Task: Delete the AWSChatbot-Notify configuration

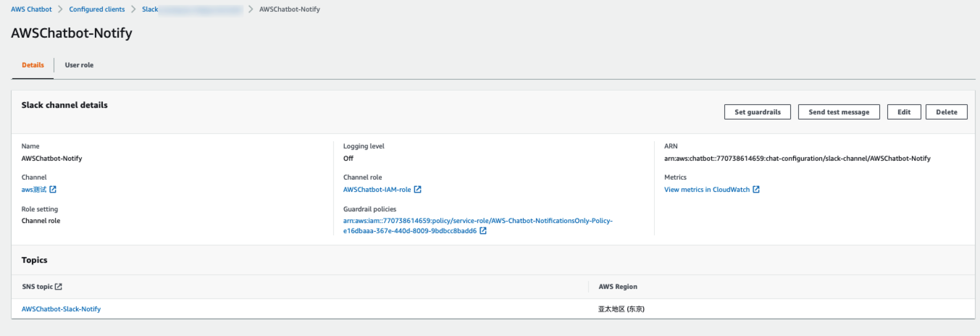Action: click(946, 112)
